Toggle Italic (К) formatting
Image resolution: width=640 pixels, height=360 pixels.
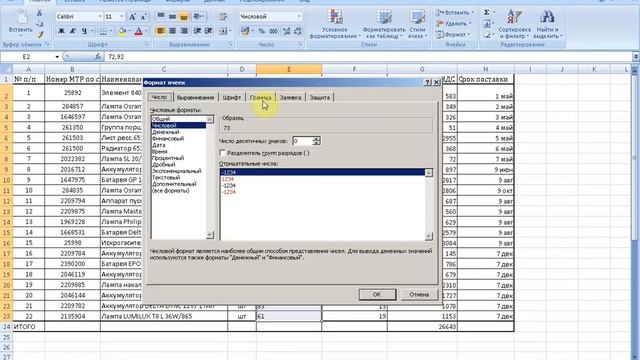(73, 31)
